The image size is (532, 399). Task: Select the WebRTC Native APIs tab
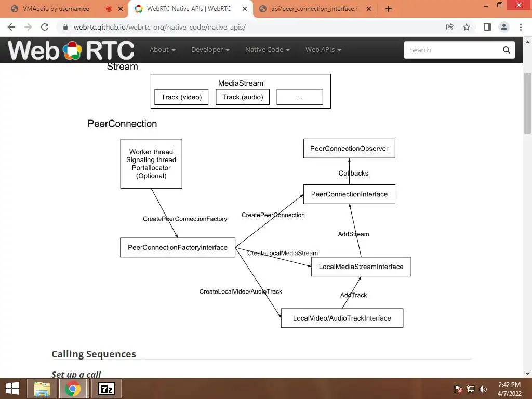pyautogui.click(x=189, y=9)
